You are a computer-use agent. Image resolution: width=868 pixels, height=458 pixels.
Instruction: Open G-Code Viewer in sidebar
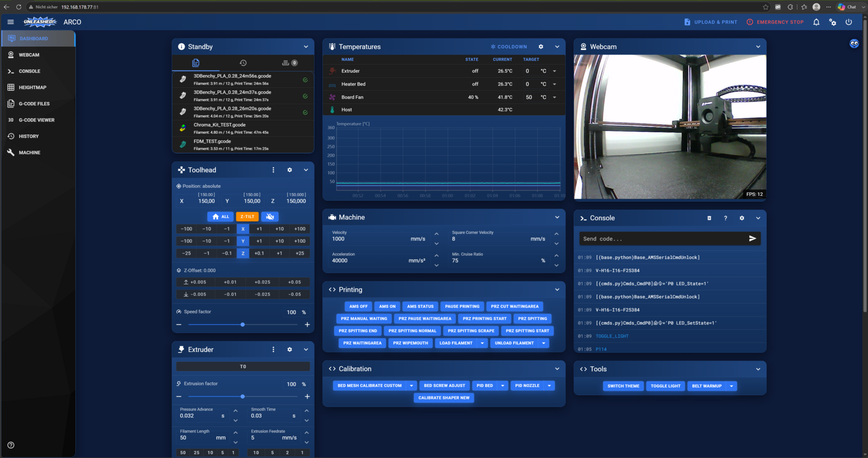pyautogui.click(x=38, y=120)
